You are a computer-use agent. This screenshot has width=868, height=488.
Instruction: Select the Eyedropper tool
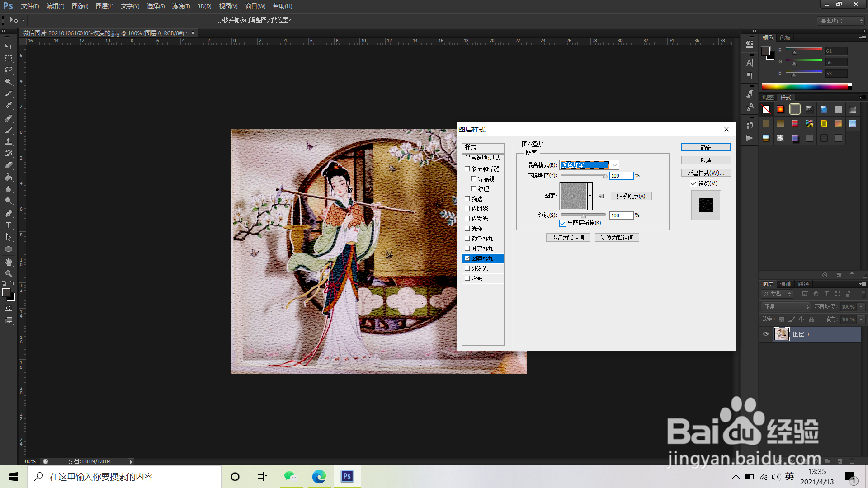click(x=9, y=106)
